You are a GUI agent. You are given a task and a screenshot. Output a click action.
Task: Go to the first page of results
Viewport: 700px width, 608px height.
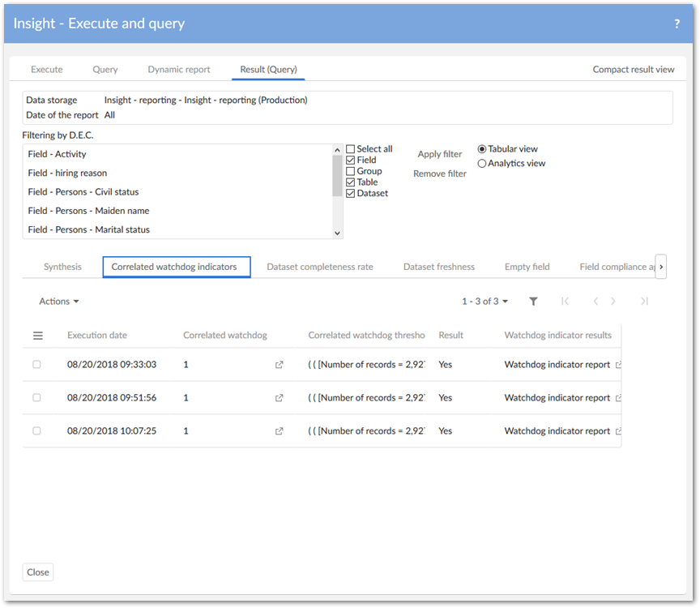click(565, 302)
